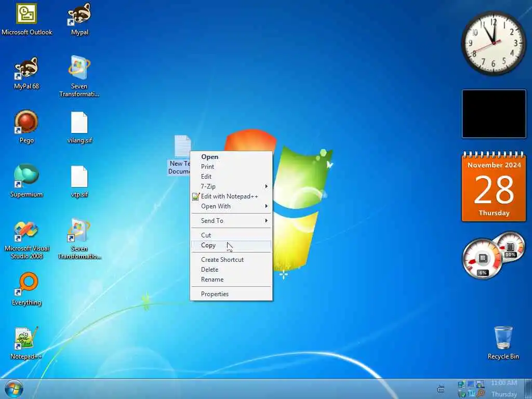Screen dimensions: 532x399
Task: Select the Pego desktop shortcut
Action: [x=26, y=127]
